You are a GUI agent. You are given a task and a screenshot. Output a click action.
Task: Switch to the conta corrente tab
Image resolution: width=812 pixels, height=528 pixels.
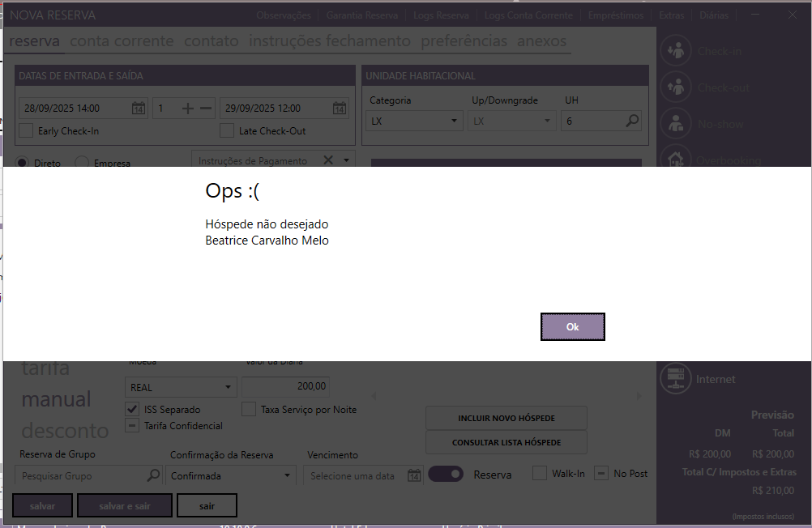[x=122, y=41]
